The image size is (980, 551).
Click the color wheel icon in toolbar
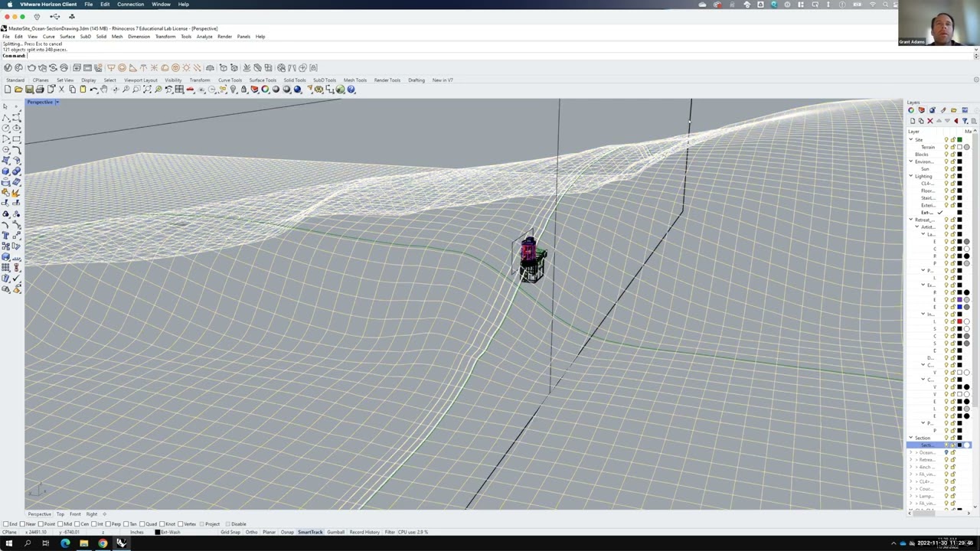pyautogui.click(x=265, y=90)
